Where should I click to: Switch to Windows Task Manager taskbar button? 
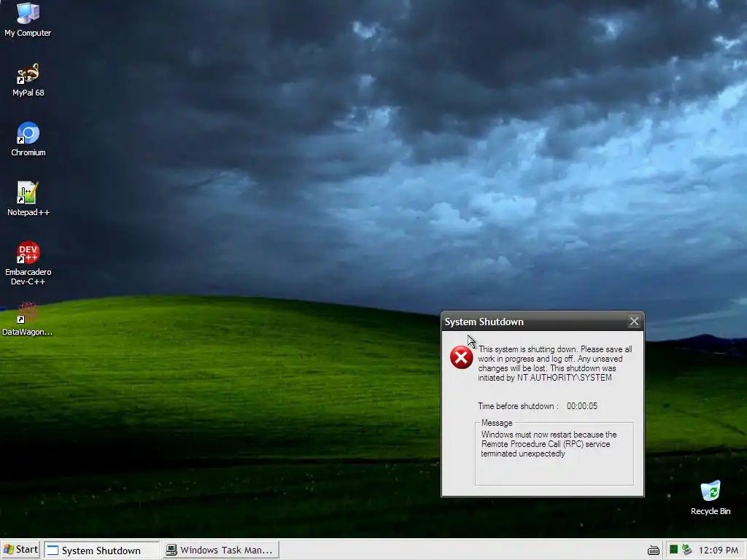[221, 550]
